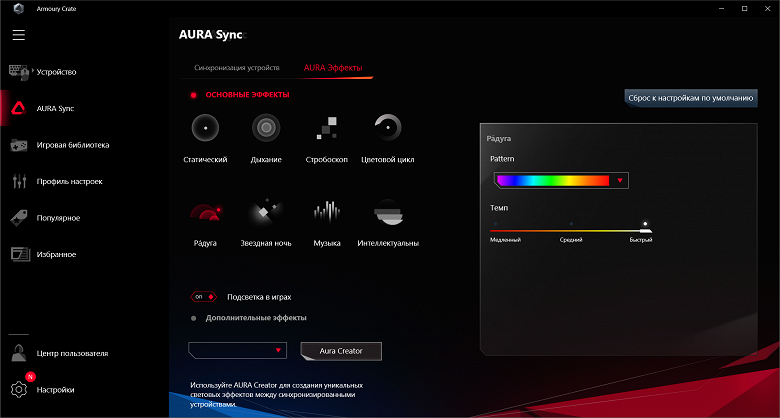Open Популярное in the sidebar
Viewport: 780px width, 418px height.
[58, 218]
